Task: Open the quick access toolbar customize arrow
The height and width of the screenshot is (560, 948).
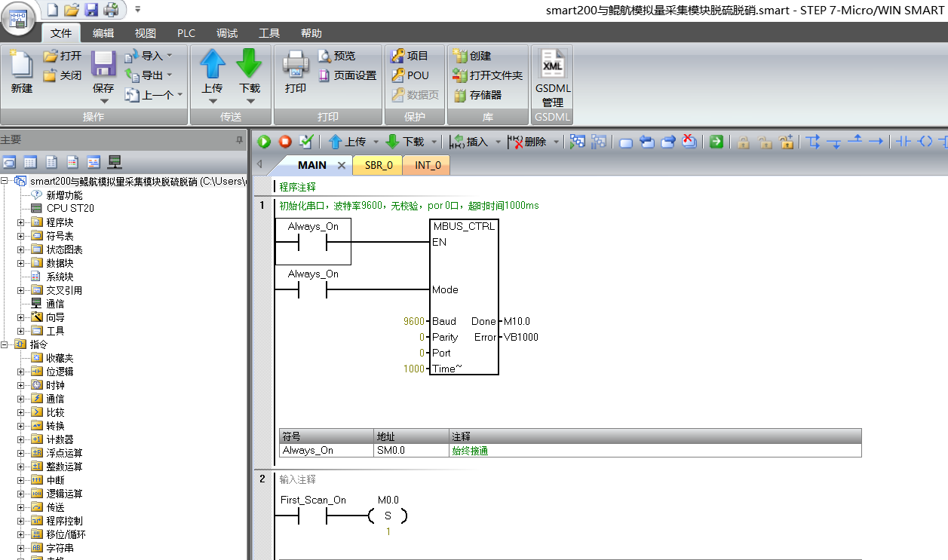Action: point(138,10)
